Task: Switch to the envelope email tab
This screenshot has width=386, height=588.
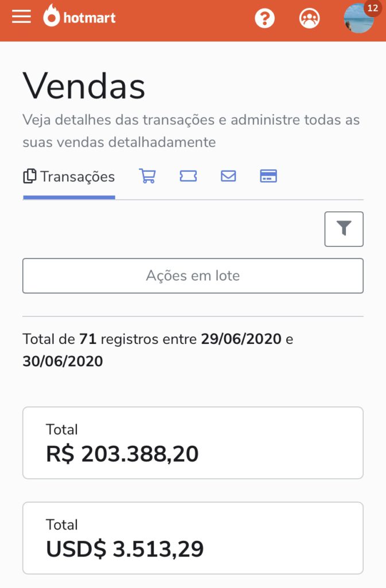Action: click(x=228, y=176)
